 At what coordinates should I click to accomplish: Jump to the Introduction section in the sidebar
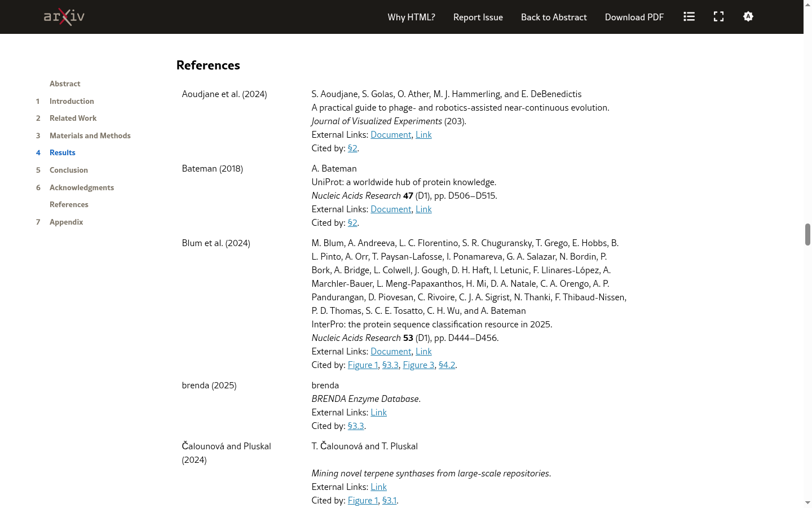click(x=72, y=101)
